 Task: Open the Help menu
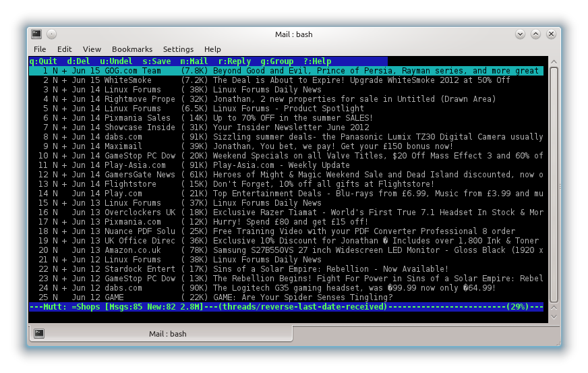coord(212,49)
